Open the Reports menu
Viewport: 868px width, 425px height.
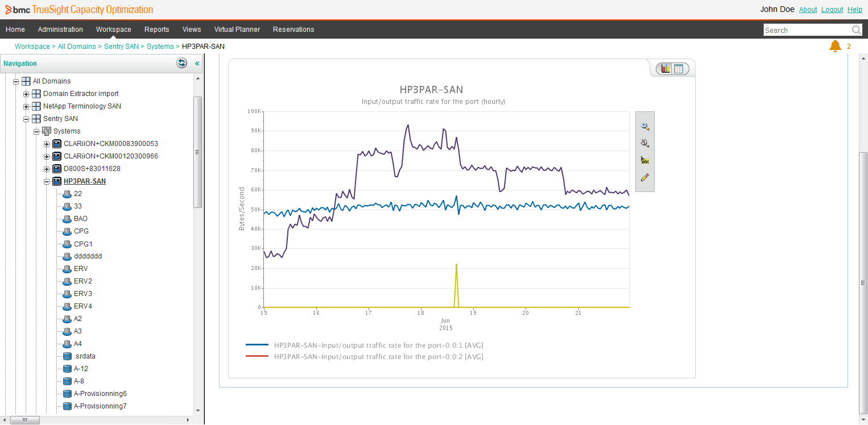point(156,30)
